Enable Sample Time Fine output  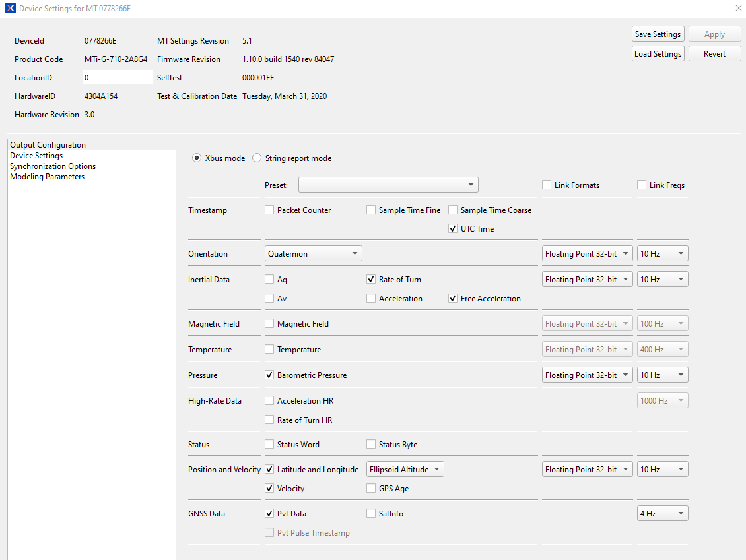(x=371, y=210)
